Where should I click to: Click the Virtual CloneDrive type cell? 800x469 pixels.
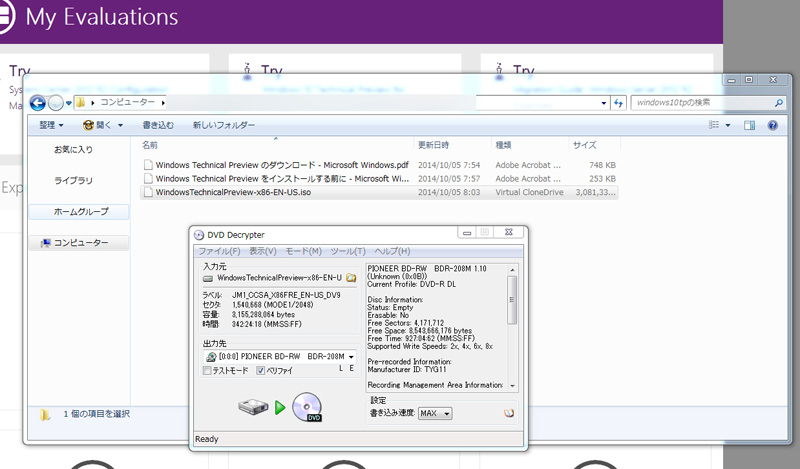coord(530,192)
